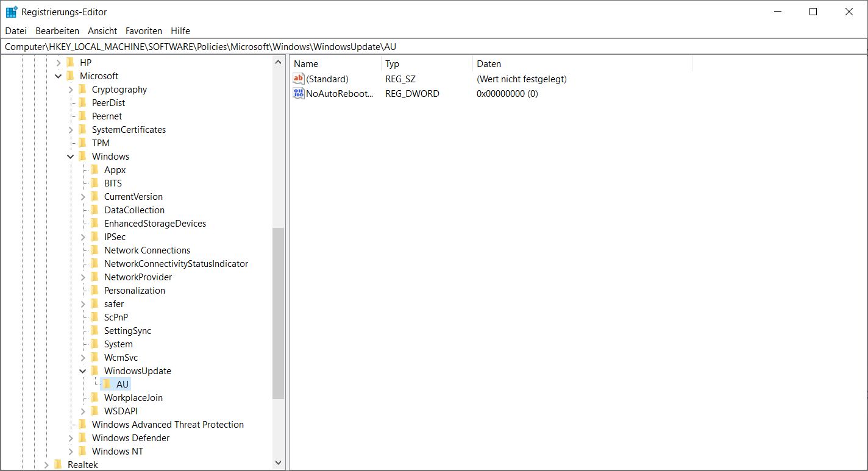
Task: Click the EnhancedStorageDevices folder icon
Action: pos(94,223)
